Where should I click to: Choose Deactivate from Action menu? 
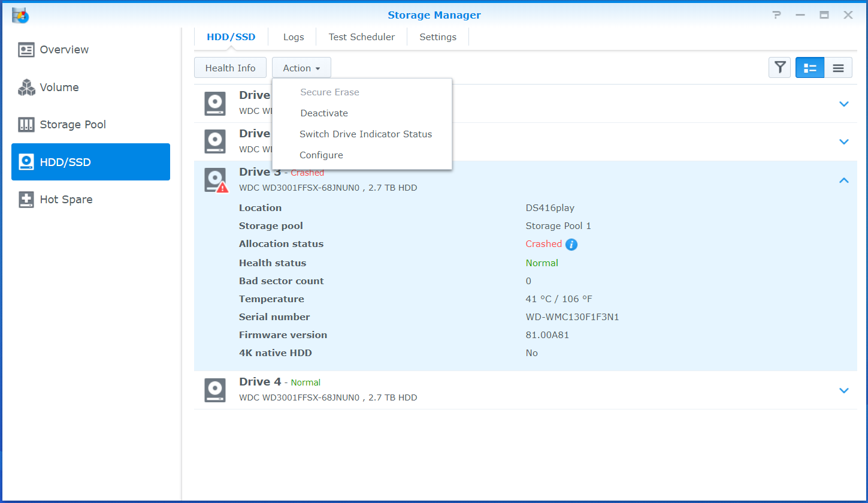pos(362,113)
